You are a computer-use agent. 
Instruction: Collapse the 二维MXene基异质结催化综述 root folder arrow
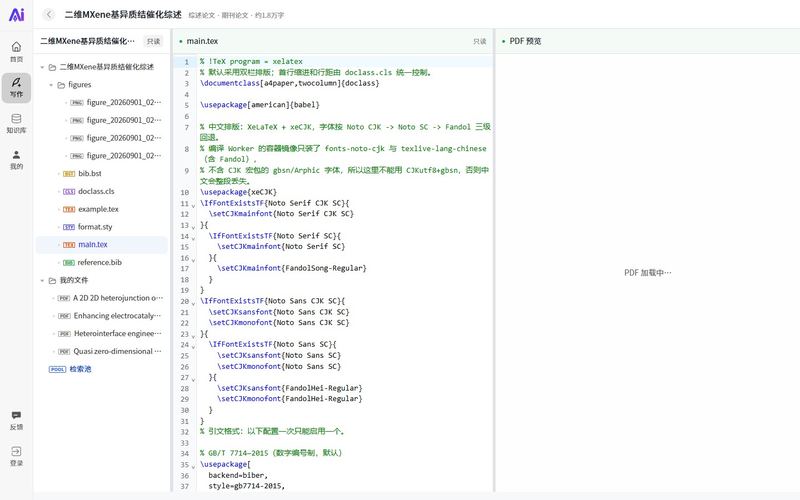tap(42, 67)
